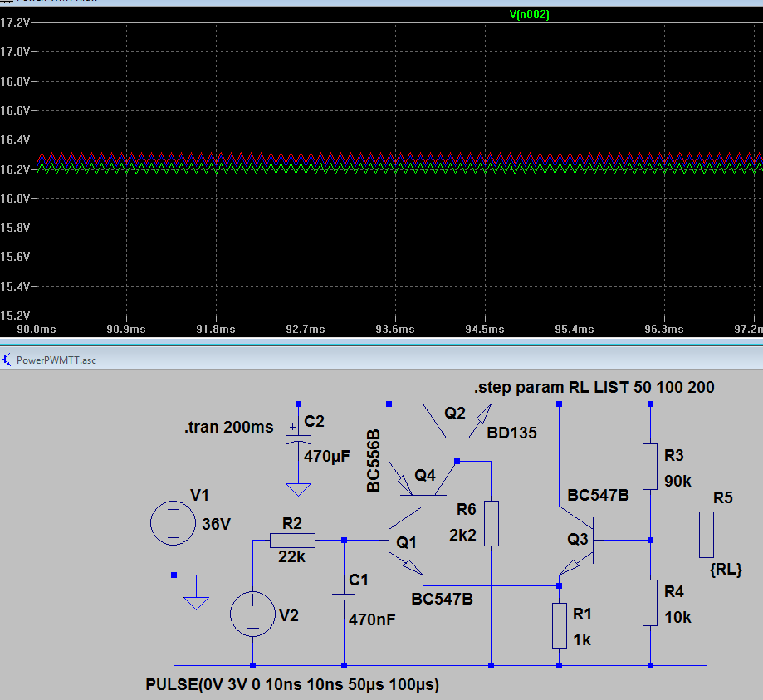Image resolution: width=763 pixels, height=700 pixels.
Task: Select resistor R2 symbol
Action: pos(292,541)
